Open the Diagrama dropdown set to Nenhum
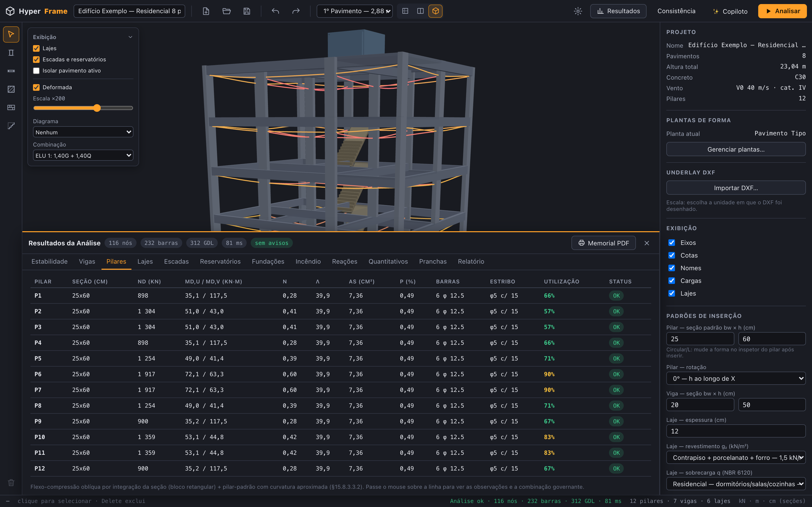 pos(83,132)
